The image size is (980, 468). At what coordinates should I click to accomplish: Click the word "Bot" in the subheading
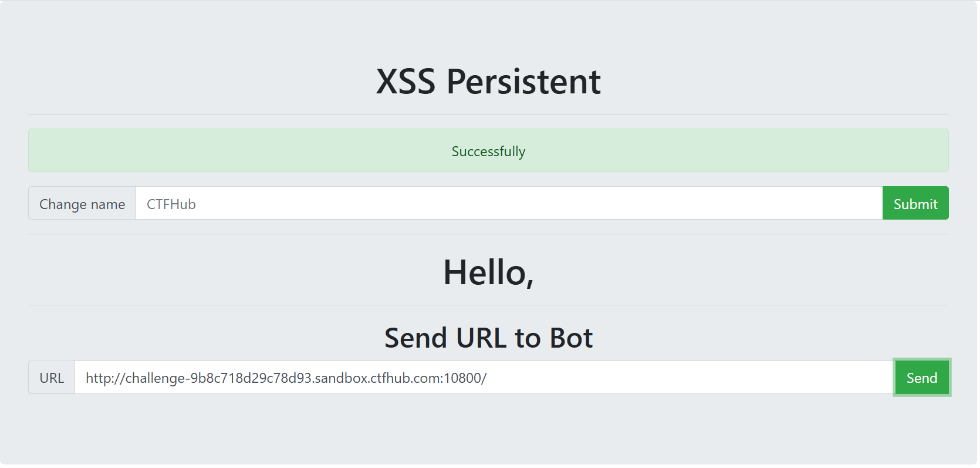(571, 338)
